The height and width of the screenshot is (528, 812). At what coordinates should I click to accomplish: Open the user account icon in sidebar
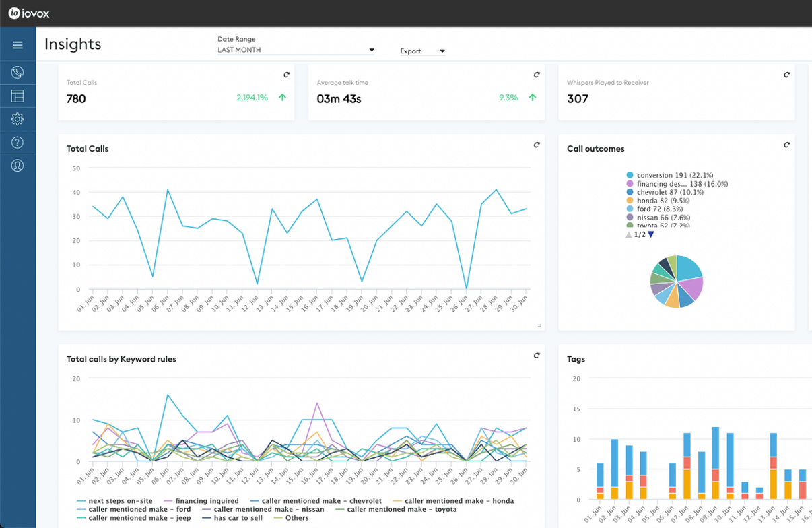[x=18, y=166]
